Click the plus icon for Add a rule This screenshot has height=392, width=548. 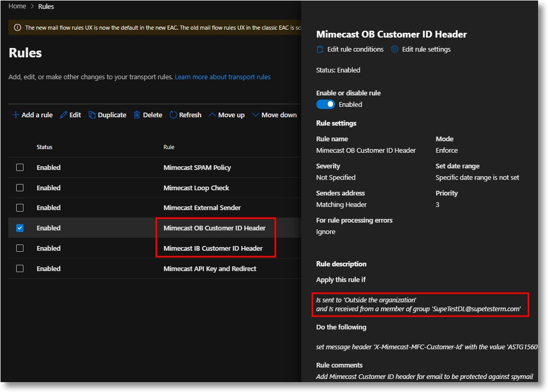click(x=16, y=115)
